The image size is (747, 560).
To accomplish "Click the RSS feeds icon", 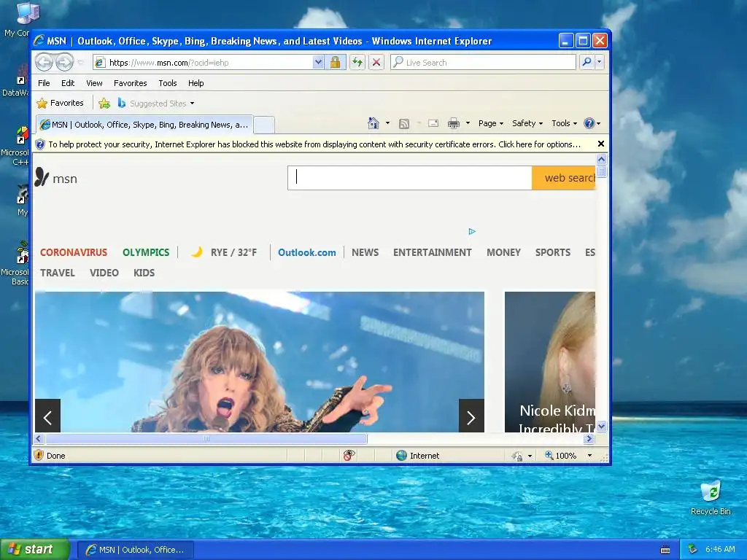I will pos(404,124).
